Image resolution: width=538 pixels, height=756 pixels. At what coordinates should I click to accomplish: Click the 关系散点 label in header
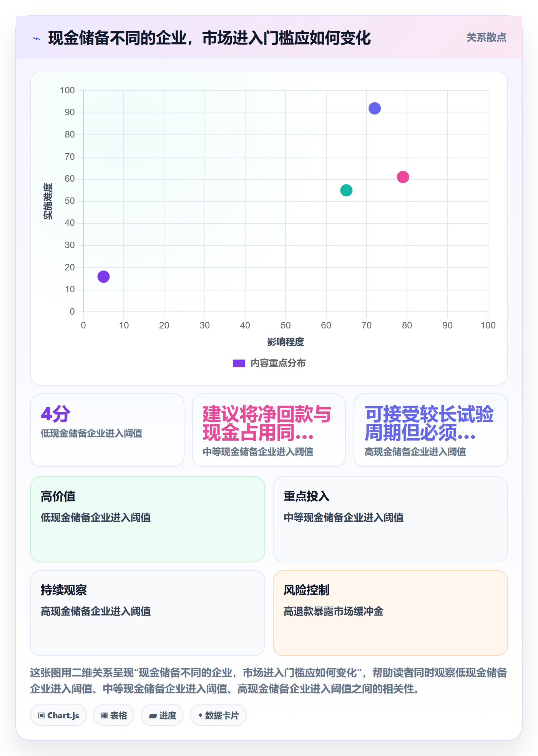(x=486, y=38)
